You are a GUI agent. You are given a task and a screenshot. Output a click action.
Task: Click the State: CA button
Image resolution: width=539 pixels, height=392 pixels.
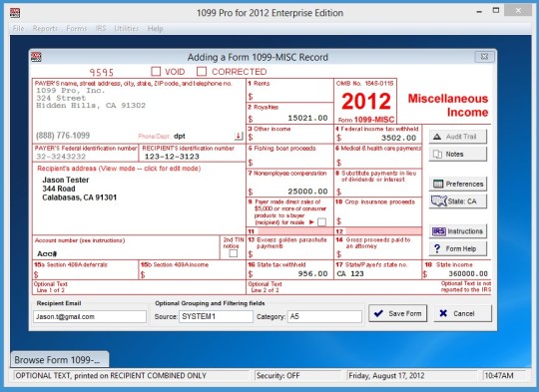click(458, 201)
